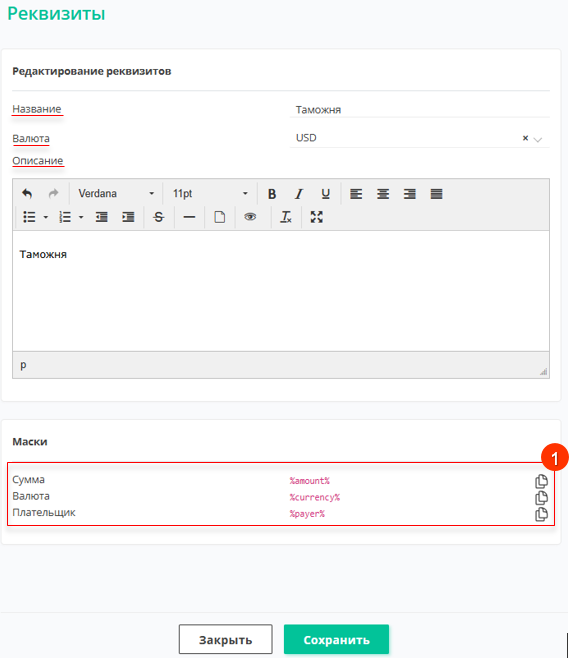Switch editor to fullscreen mode
This screenshot has width=570, height=658.
(316, 217)
